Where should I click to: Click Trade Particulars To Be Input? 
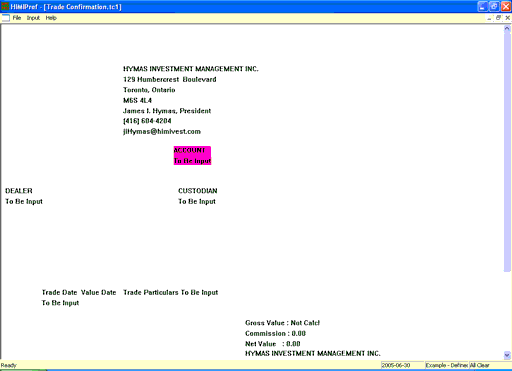tap(171, 293)
